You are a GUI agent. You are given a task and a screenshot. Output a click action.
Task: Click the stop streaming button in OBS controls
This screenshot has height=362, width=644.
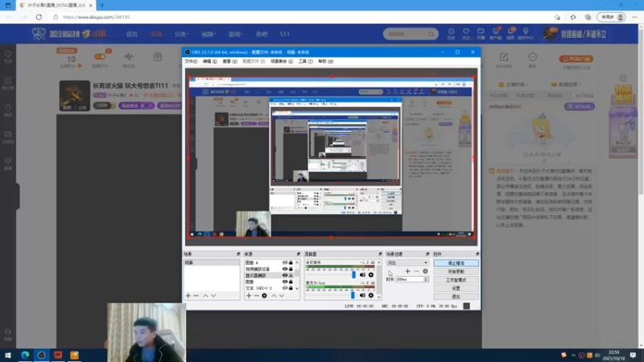pos(456,263)
